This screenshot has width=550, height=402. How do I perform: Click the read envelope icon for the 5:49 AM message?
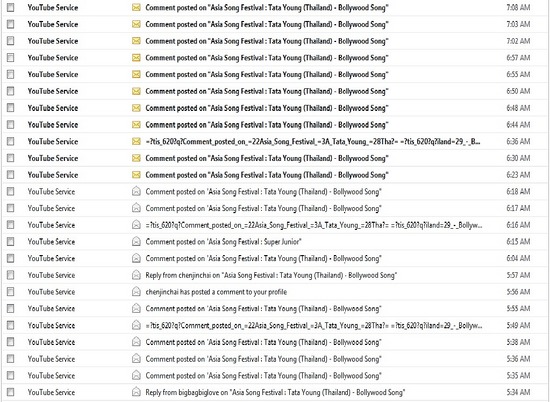(136, 325)
